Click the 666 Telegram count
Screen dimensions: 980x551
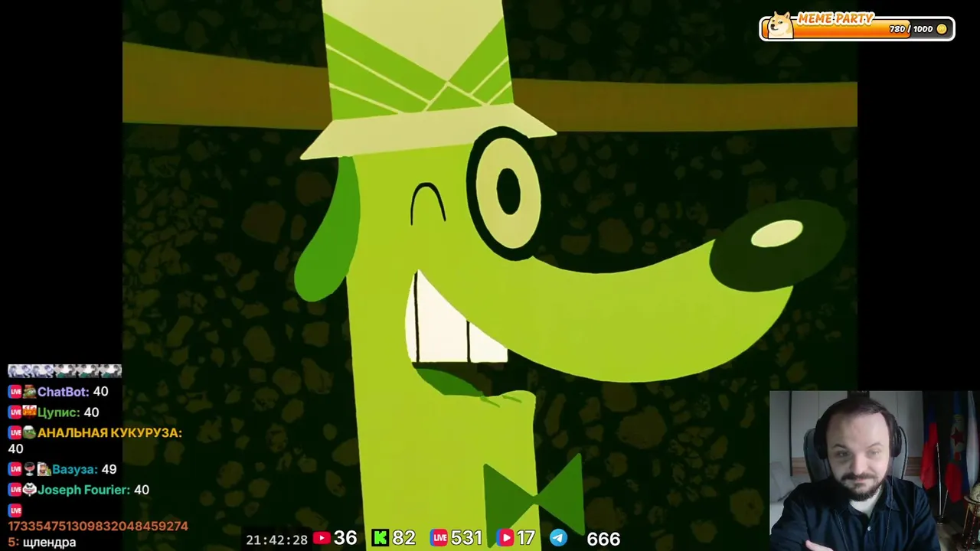coord(603,540)
